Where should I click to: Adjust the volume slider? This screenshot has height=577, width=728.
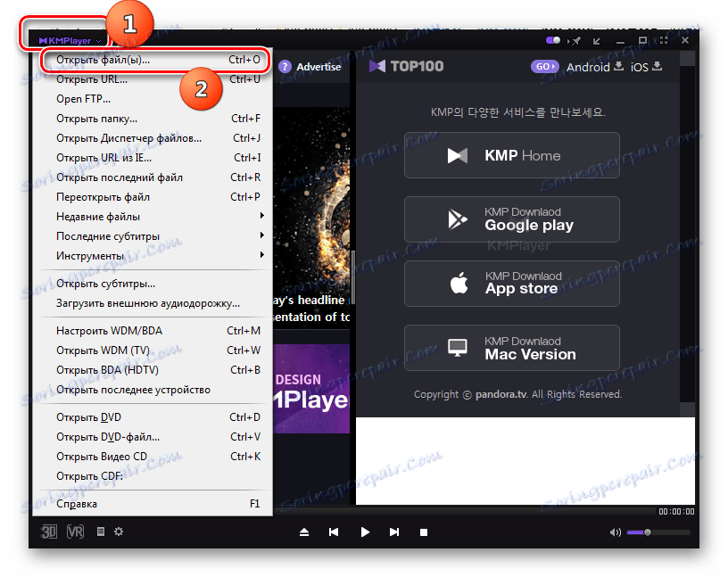click(659, 532)
